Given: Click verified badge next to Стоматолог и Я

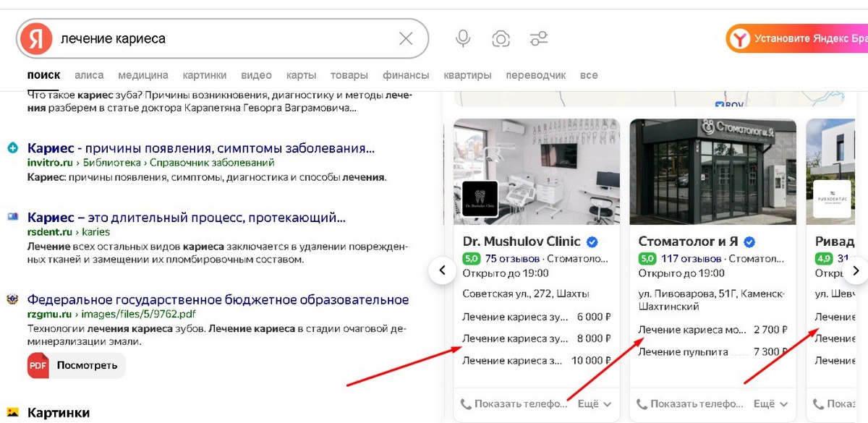Looking at the screenshot, I should click(749, 242).
